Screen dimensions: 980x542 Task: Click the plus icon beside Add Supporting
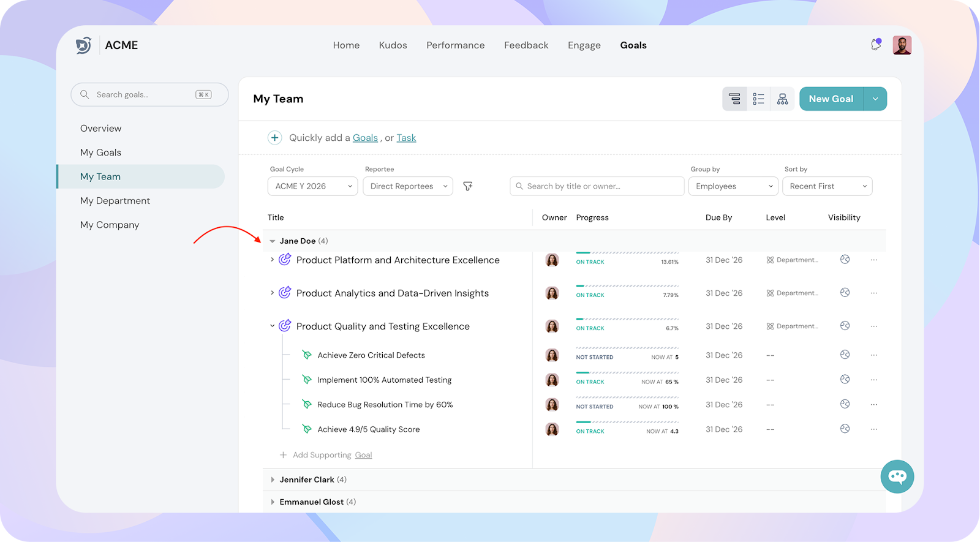[283, 455]
